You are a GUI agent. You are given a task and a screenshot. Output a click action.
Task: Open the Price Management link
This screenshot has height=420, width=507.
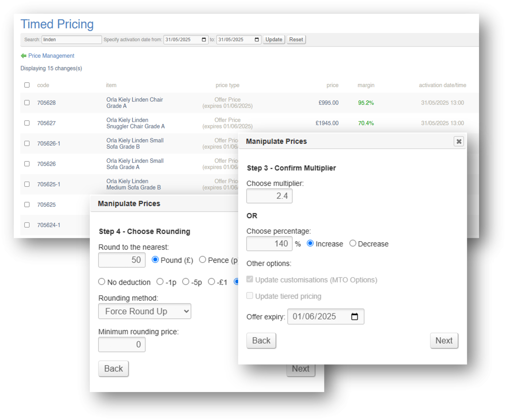coord(51,56)
